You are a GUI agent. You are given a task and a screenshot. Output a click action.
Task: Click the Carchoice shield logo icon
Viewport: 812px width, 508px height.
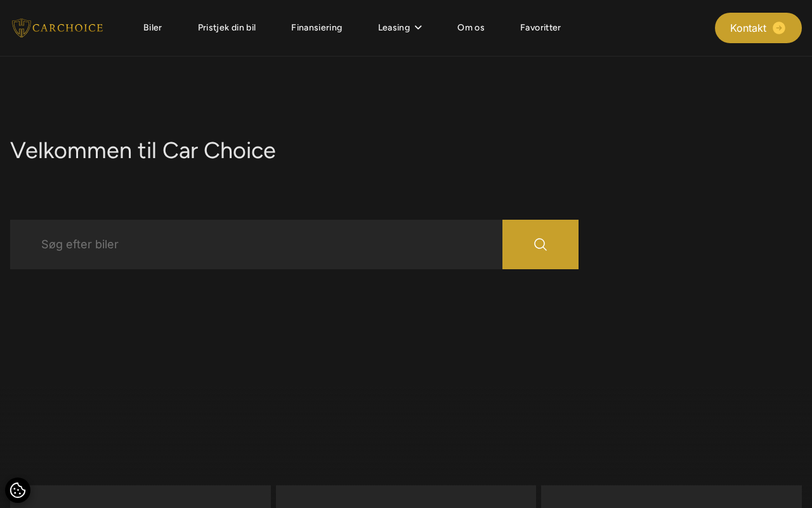21,28
